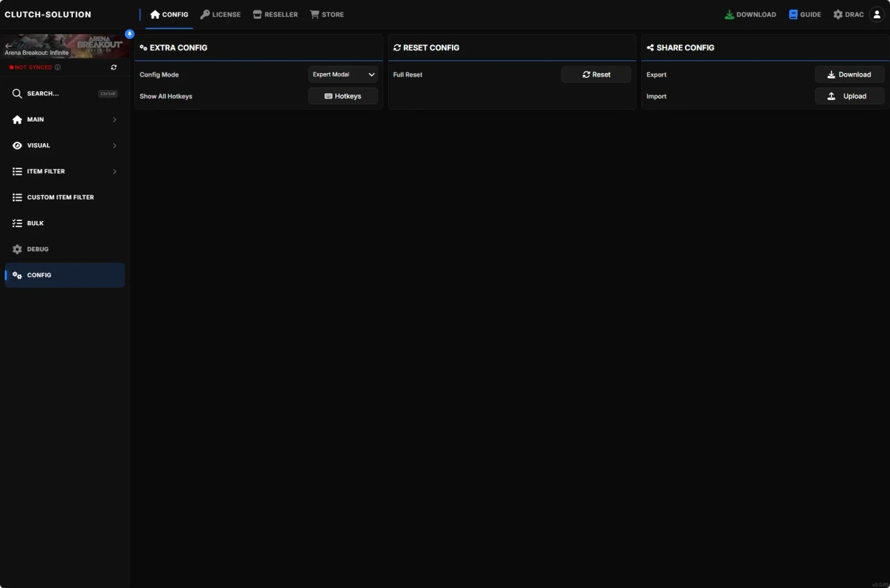Click the info icon next to NOT SYNCED
Screen dimensions: 890x588
[x=58, y=67]
